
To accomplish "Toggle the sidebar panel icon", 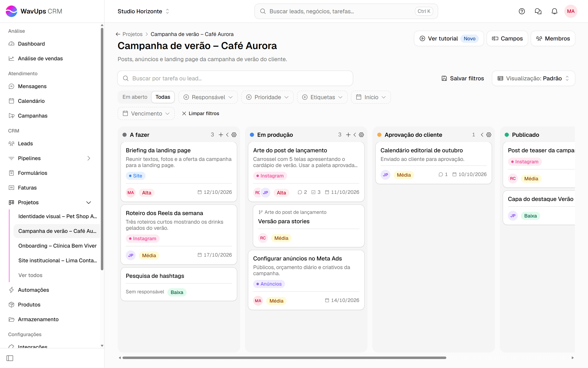I will coord(10,358).
